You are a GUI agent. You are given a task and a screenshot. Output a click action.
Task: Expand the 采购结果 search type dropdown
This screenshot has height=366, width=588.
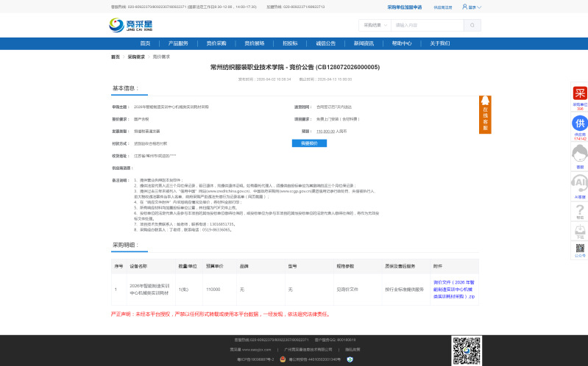[374, 25]
